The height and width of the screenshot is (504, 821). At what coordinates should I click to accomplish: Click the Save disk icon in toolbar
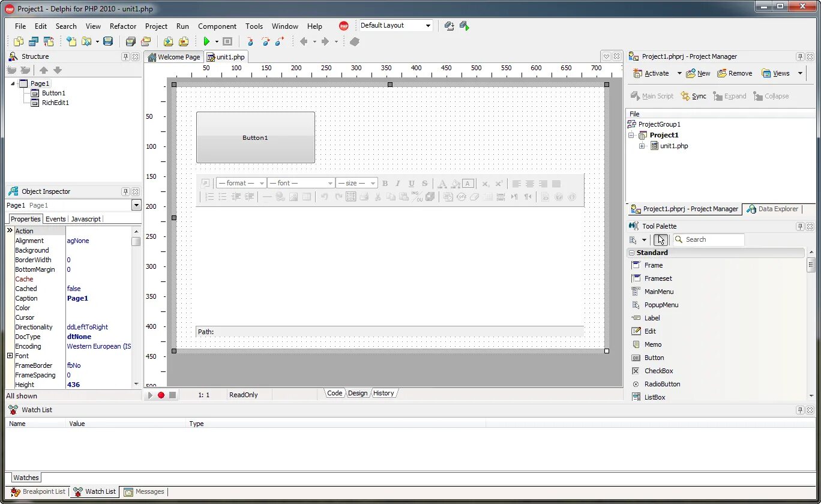(108, 41)
